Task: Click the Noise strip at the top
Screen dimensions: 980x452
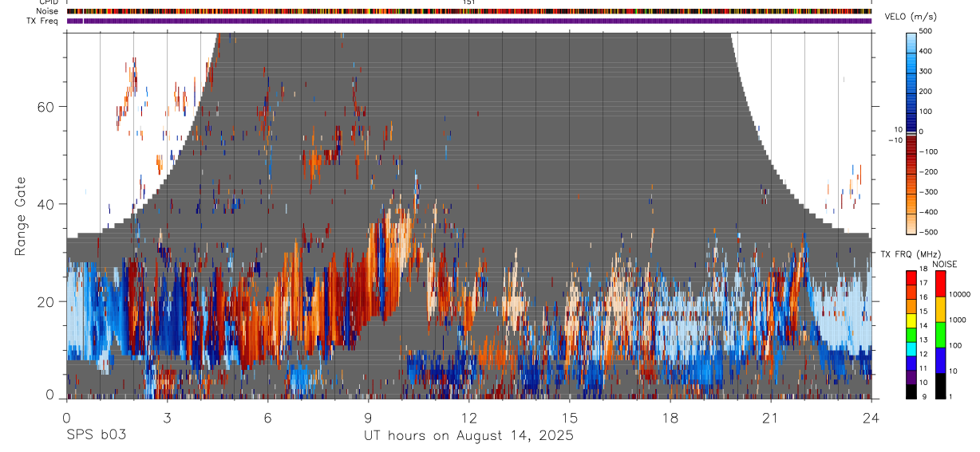Action: click(x=468, y=11)
